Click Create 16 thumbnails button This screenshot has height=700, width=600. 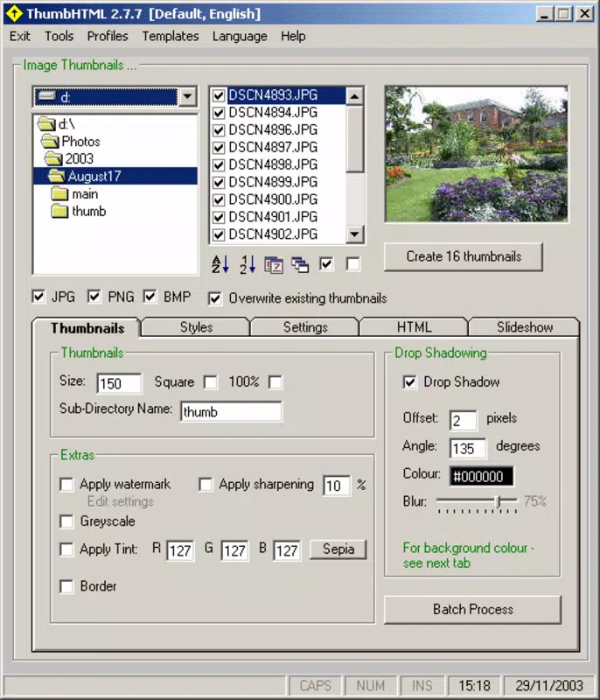point(464,256)
